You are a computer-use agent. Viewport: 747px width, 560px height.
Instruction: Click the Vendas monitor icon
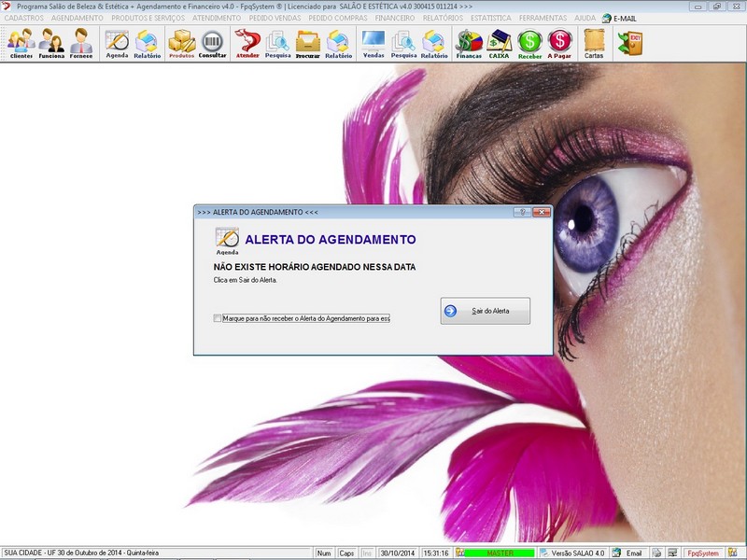pos(373,43)
